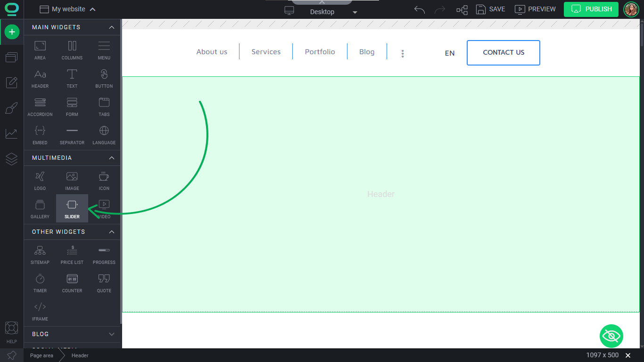Select the Timer widget
Image resolution: width=644 pixels, height=362 pixels.
coord(40,283)
